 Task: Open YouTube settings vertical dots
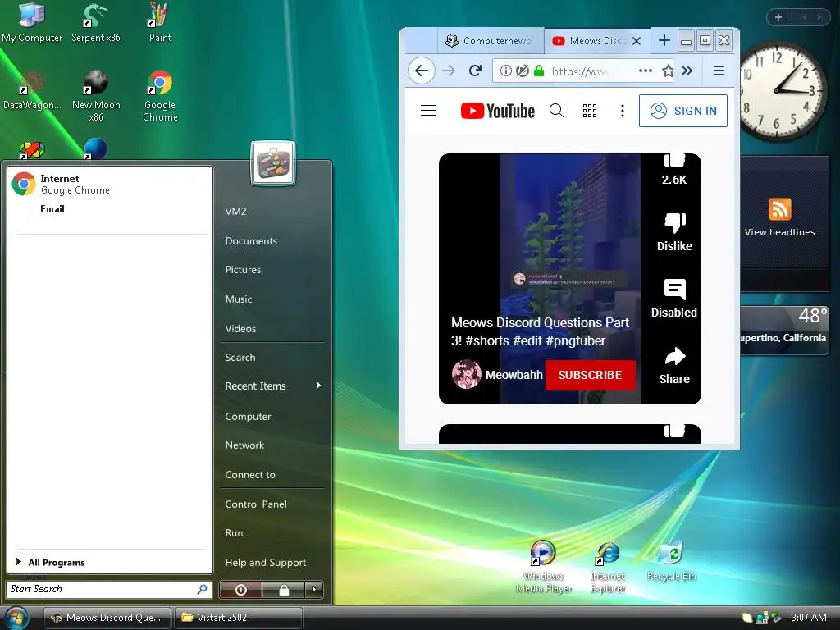622,111
